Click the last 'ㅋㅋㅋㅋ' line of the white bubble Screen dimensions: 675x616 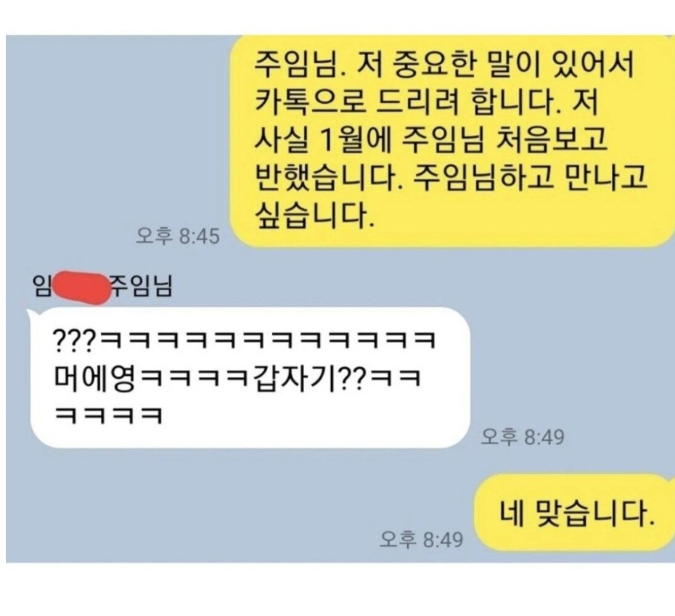coord(108,416)
